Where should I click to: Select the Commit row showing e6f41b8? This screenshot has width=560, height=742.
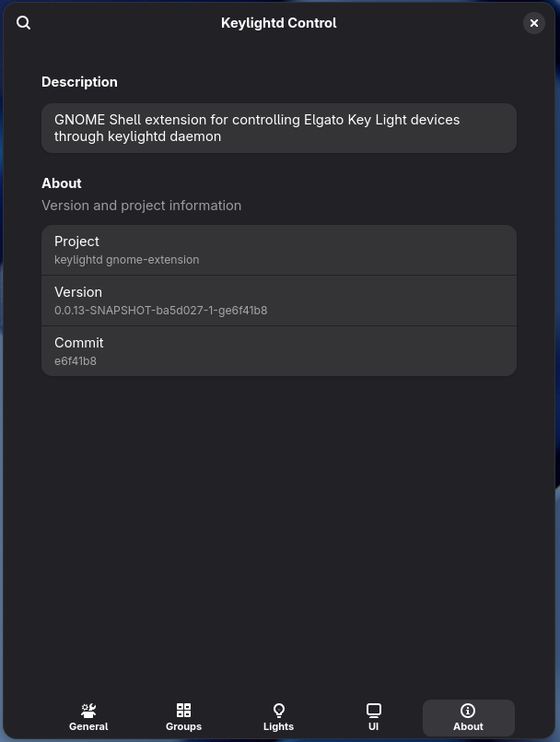tap(278, 350)
